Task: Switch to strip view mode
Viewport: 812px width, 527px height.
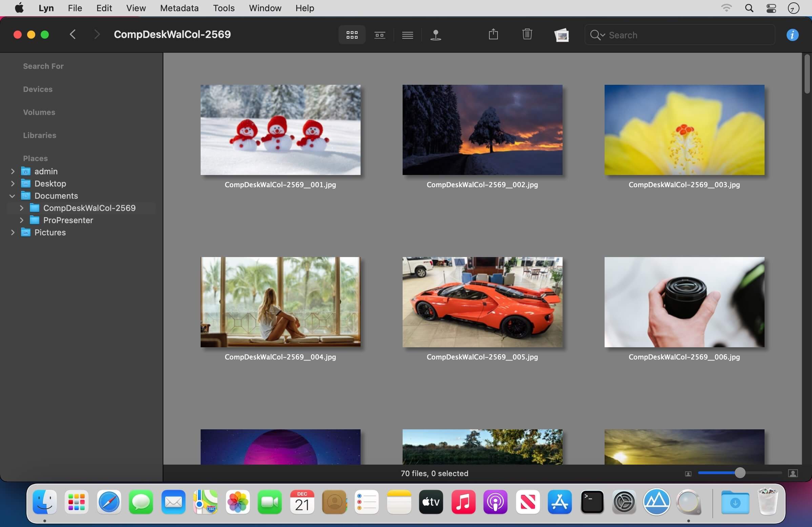Action: [x=379, y=35]
